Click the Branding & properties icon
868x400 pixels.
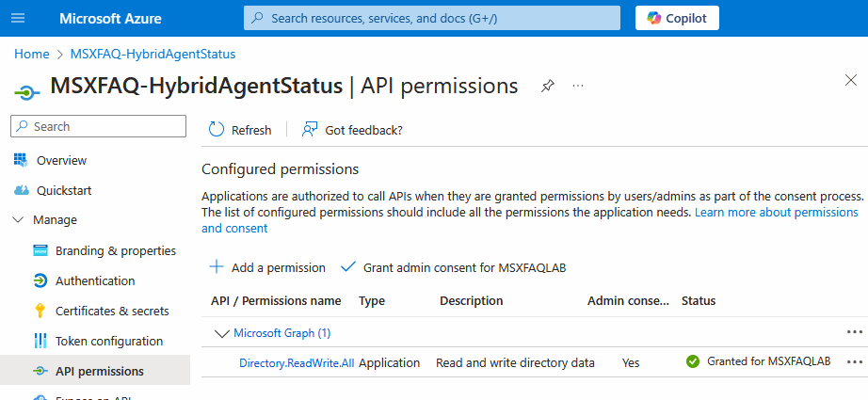pos(40,250)
